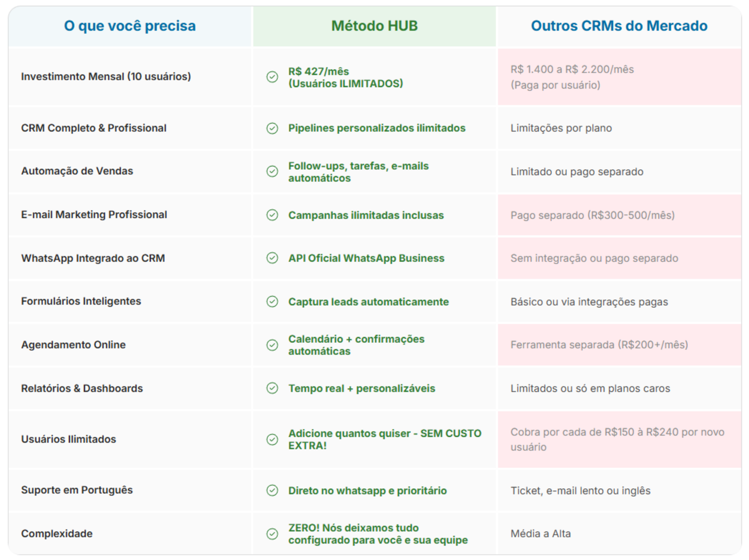Click check icon beside Tempo real + personalizáveis
Viewport: 749px width, 560px height.
(272, 388)
